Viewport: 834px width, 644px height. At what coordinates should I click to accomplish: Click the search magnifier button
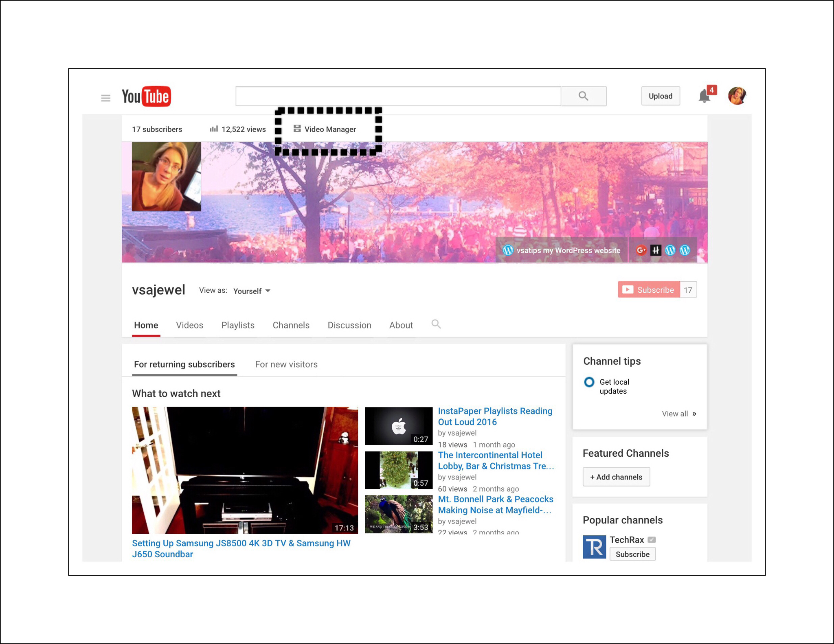tap(583, 96)
